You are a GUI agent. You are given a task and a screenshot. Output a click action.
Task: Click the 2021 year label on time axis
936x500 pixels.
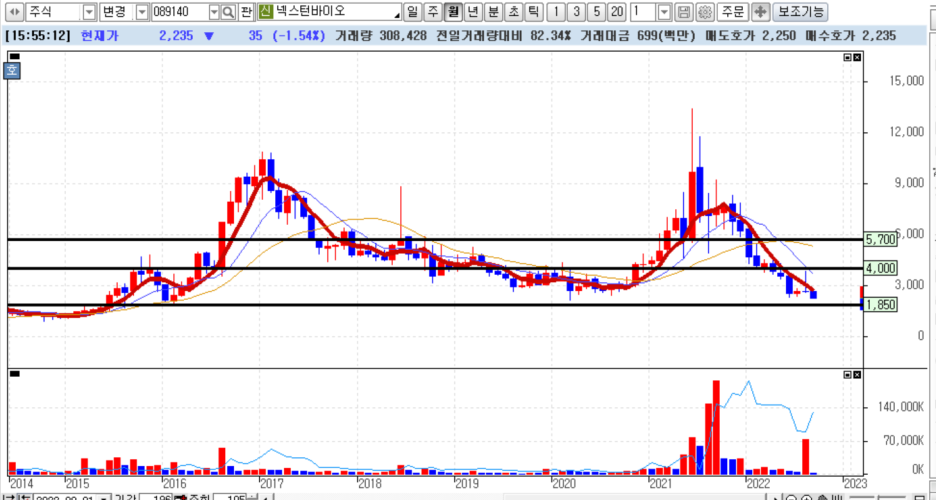coord(661,482)
